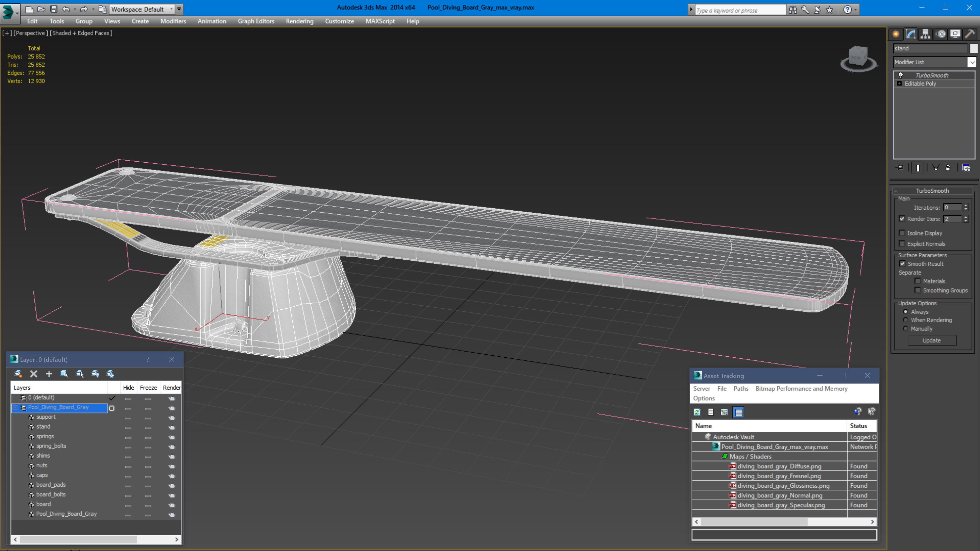Collapse Pool_Diving_Board_Gray layer tree
Image resolution: width=980 pixels, height=551 pixels.
tap(15, 407)
